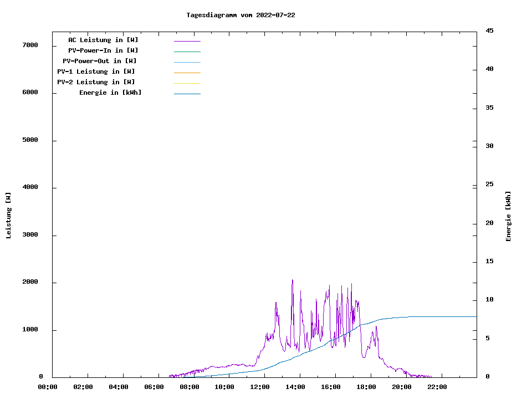The width and height of the screenshot is (532, 399).
Task: Click the purple line sample beside AC Leistung
Action: click(187, 41)
